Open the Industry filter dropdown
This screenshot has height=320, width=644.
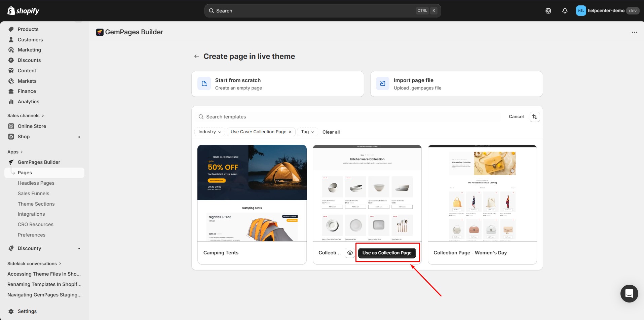209,132
